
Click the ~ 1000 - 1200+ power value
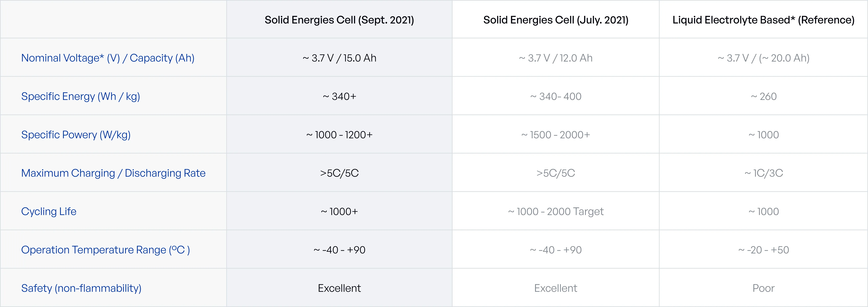tap(339, 135)
